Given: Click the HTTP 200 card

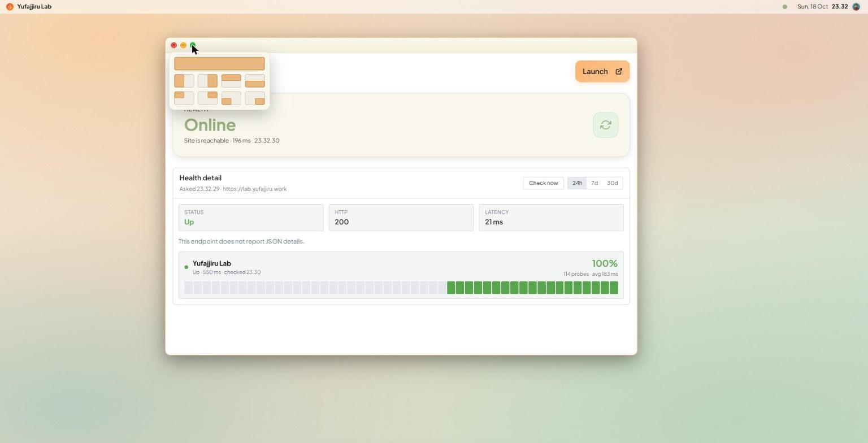Looking at the screenshot, I should tap(401, 218).
